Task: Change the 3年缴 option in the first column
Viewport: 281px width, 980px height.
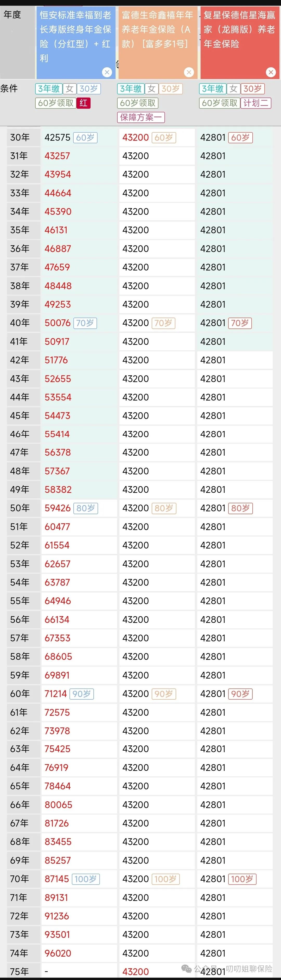Action: tap(49, 89)
